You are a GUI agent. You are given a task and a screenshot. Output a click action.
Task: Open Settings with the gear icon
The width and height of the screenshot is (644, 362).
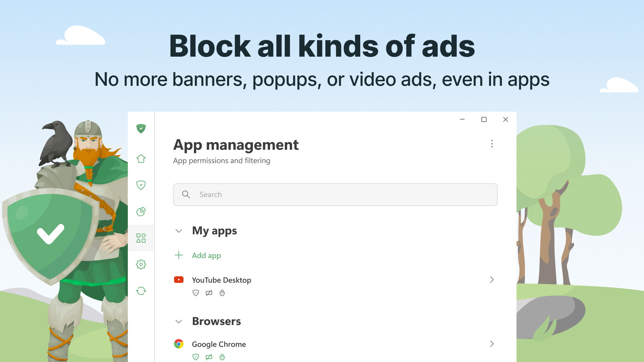pos(141,264)
